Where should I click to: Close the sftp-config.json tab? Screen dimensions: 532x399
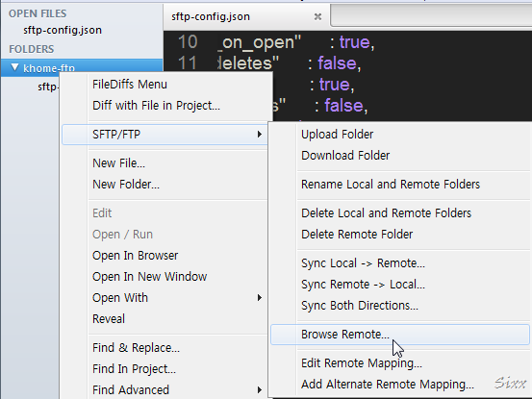317,16
